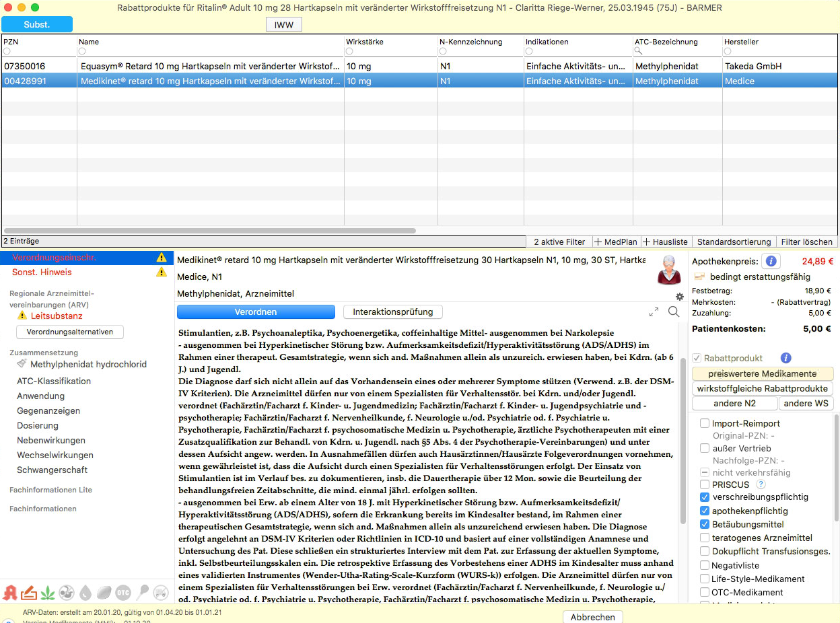Click the card icon by bedingt erstattungsfähig
840x623 pixels.
coord(699,277)
